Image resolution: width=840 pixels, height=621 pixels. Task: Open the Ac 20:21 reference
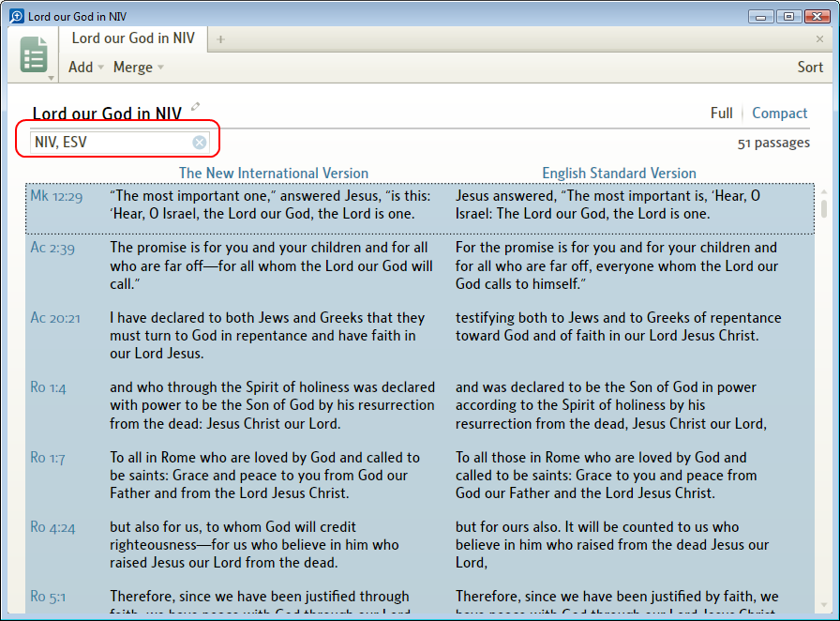(55, 318)
